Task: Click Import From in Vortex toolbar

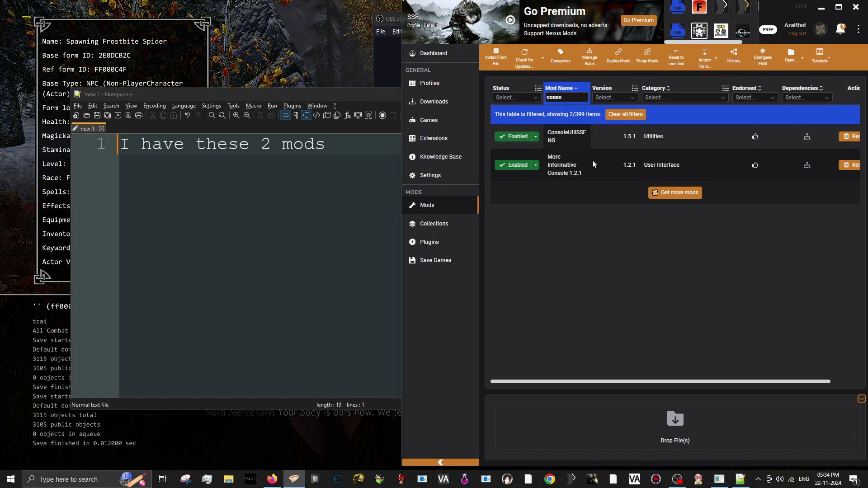Action: pyautogui.click(x=705, y=59)
